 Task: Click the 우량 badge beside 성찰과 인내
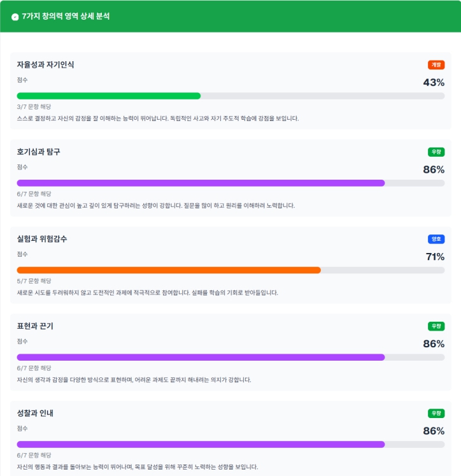click(x=436, y=413)
